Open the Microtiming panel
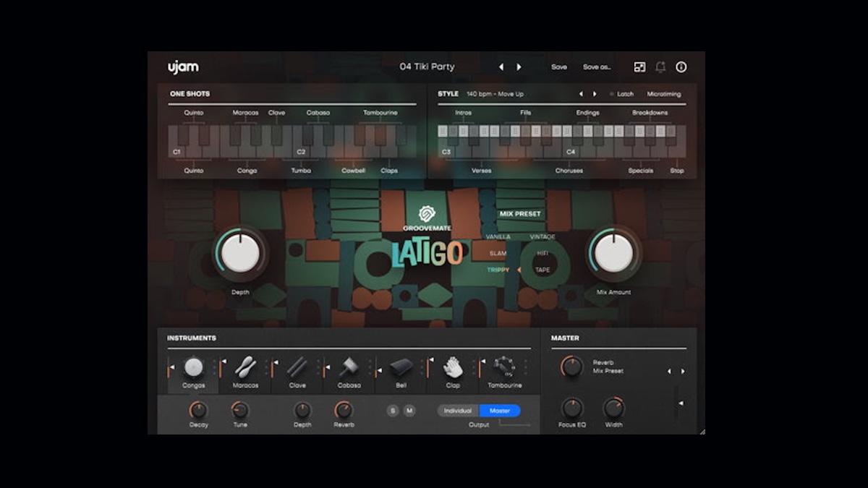 pos(665,94)
